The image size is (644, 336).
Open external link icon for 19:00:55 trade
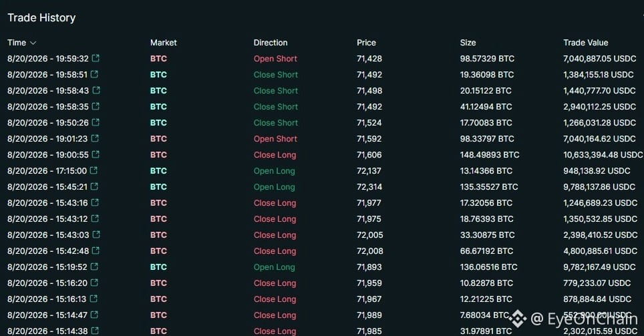pyautogui.click(x=96, y=154)
